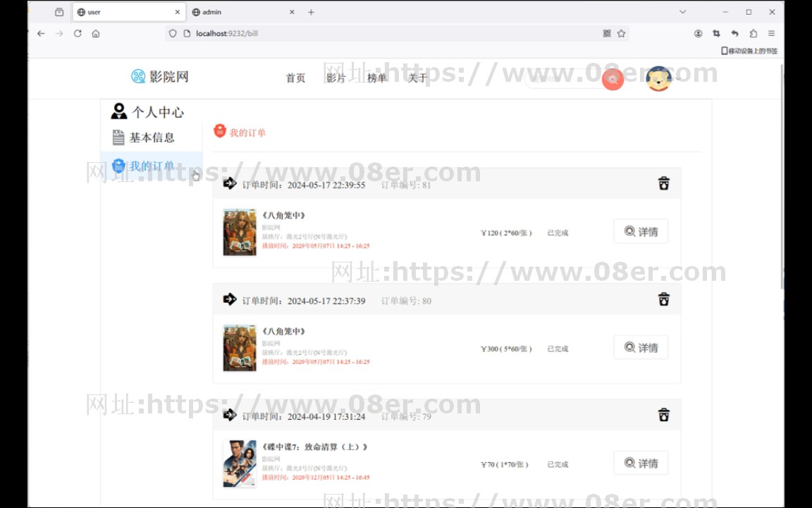Click the browser forward arrow

pyautogui.click(x=59, y=33)
